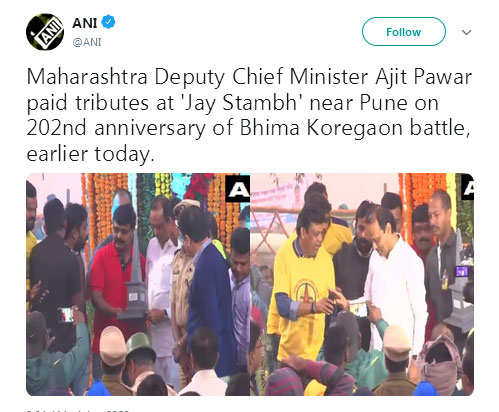This screenshot has width=499, height=412.
Task: Click 'Bhima Koregaon battle' in tweet text
Action: pyautogui.click(x=355, y=128)
